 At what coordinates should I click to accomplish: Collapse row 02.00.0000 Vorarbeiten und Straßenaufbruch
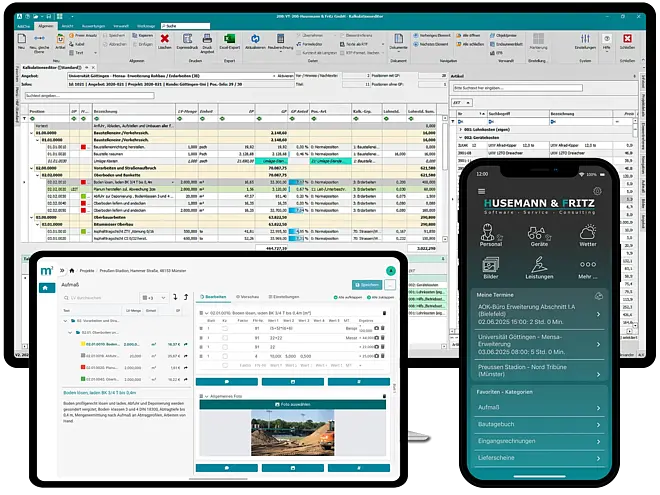click(x=32, y=168)
